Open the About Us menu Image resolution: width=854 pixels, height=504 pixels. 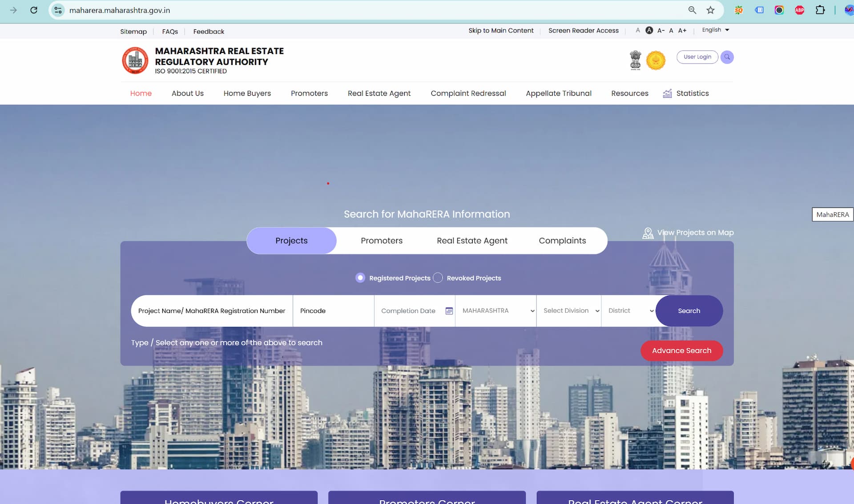click(x=188, y=93)
